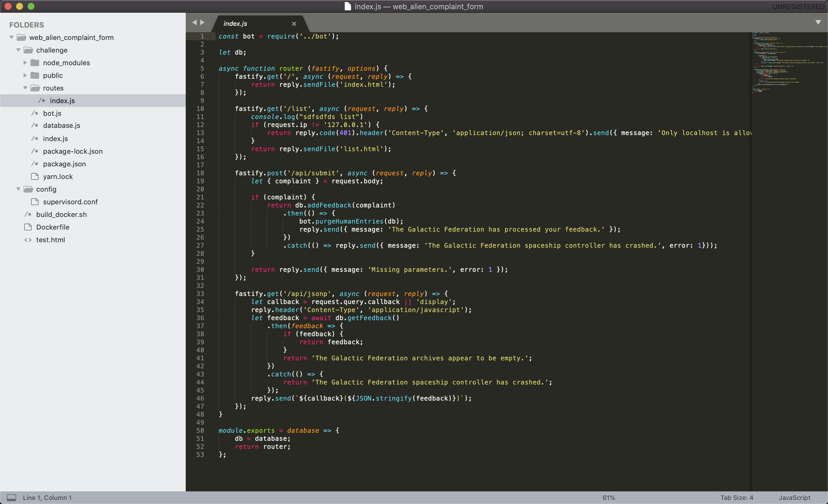The image size is (828, 504).
Task: Click the package.json code file icon
Action: click(x=34, y=164)
